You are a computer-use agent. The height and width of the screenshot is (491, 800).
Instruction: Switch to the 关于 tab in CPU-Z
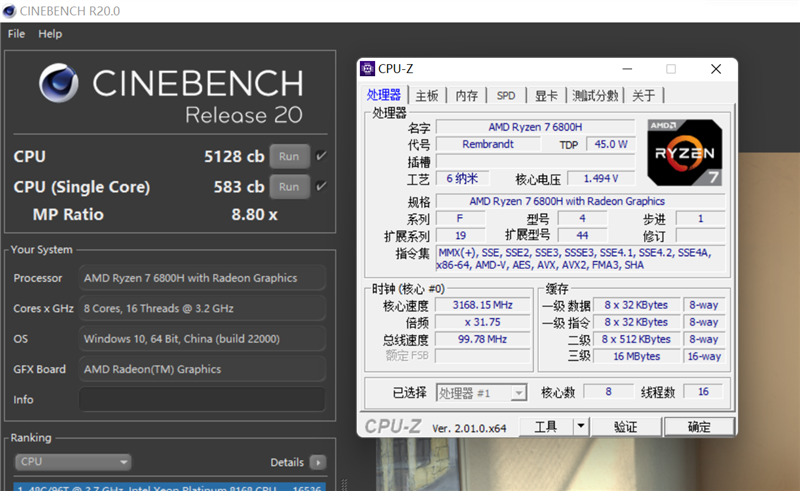tap(644, 95)
